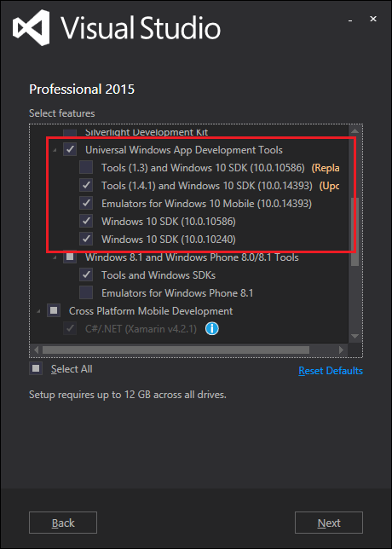The height and width of the screenshot is (549, 392).
Task: Toggle Cross Platform Mobile Development checkbox
Action: click(x=54, y=310)
